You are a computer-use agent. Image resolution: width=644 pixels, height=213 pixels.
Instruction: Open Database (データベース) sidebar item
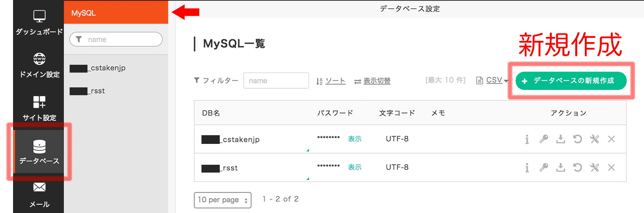[39, 152]
